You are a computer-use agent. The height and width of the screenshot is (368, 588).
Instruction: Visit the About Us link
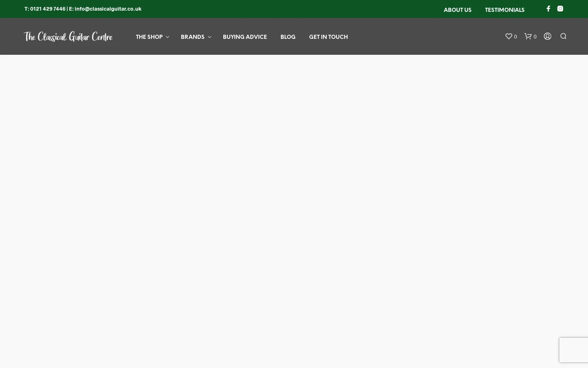(457, 10)
